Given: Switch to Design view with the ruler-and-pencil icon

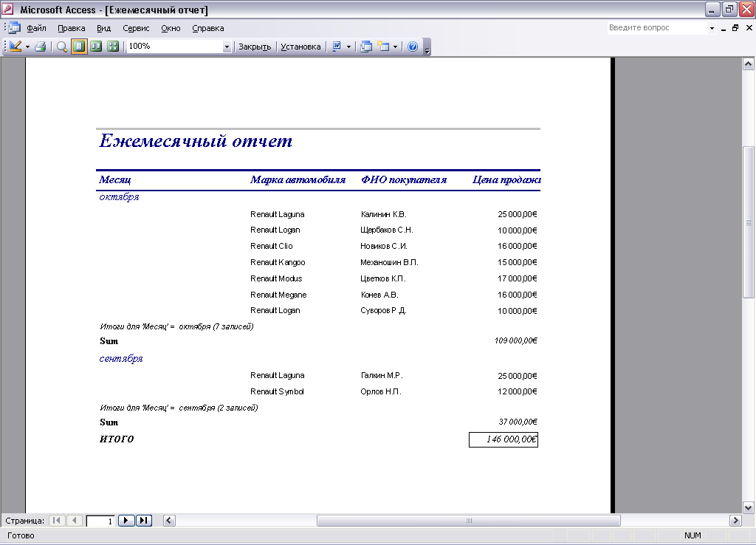Looking at the screenshot, I should [16, 47].
